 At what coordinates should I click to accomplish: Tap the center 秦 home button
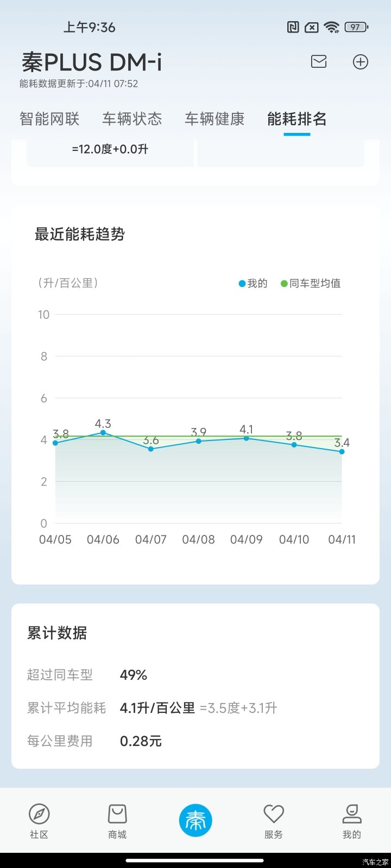tap(195, 820)
